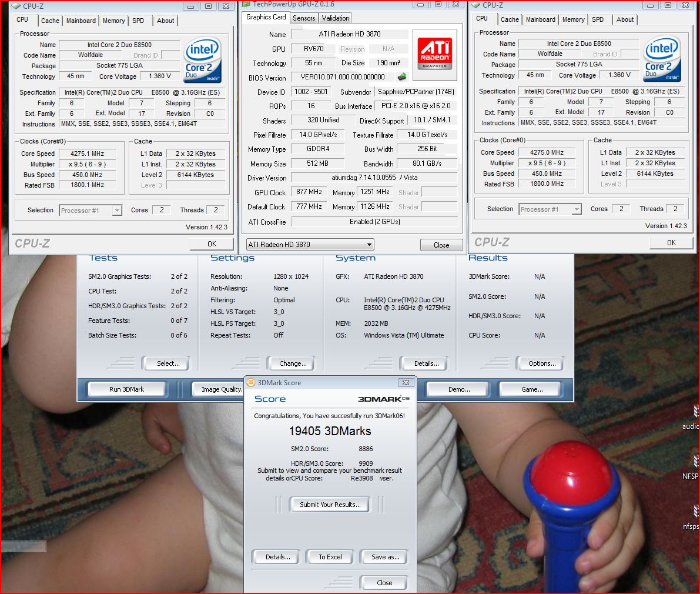The height and width of the screenshot is (594, 700).
Task: Click the right CPU-Z window title bar icon
Action: tap(475, 5)
